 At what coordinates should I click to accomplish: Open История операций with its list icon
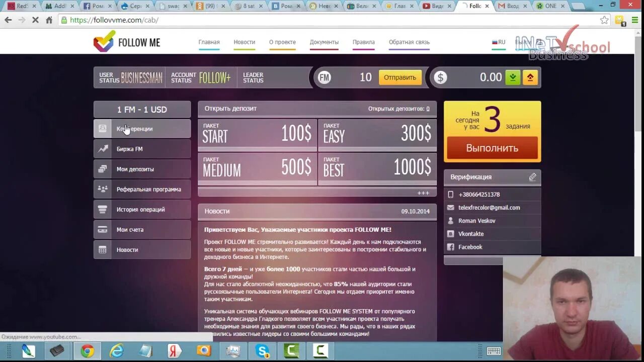click(x=102, y=209)
